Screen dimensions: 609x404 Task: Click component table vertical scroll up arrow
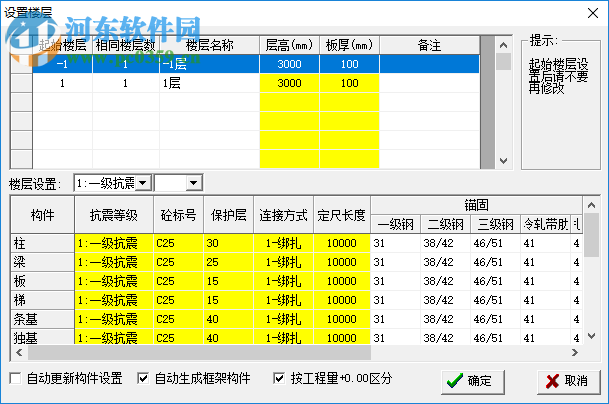(x=591, y=205)
